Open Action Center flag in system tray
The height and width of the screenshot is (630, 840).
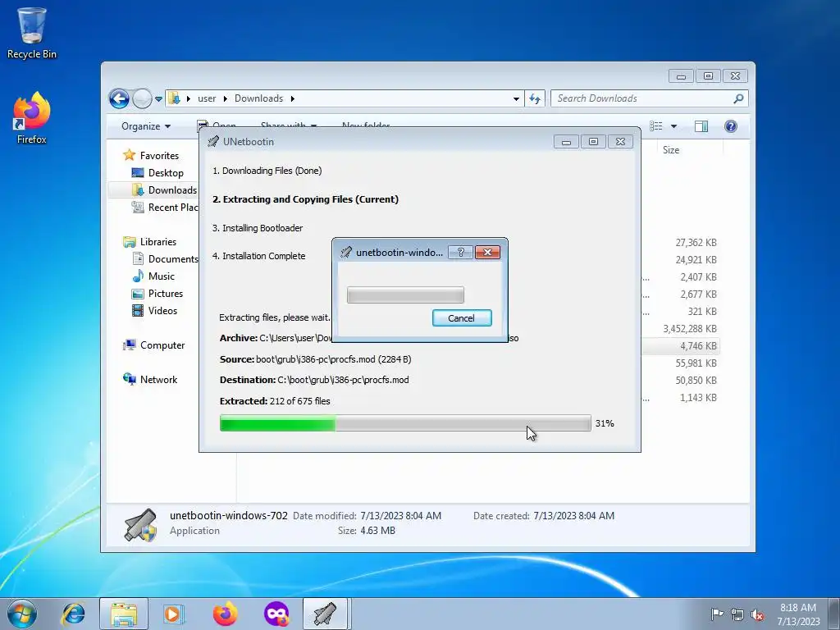pyautogui.click(x=717, y=614)
